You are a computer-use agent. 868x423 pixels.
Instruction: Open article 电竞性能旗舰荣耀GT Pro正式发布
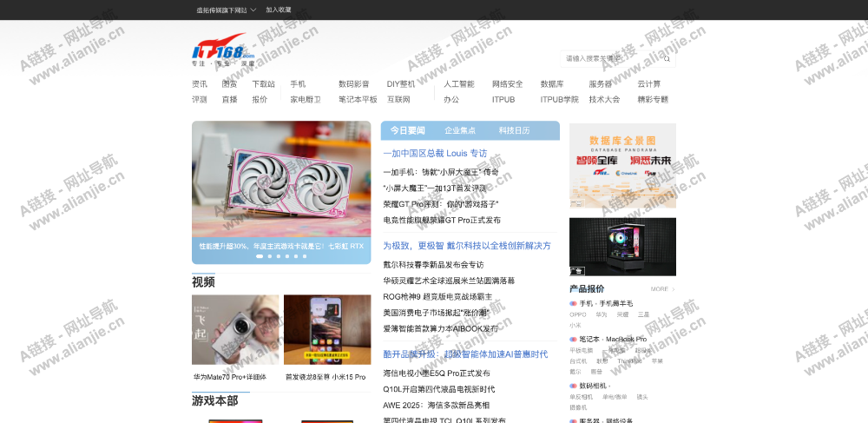(x=442, y=221)
